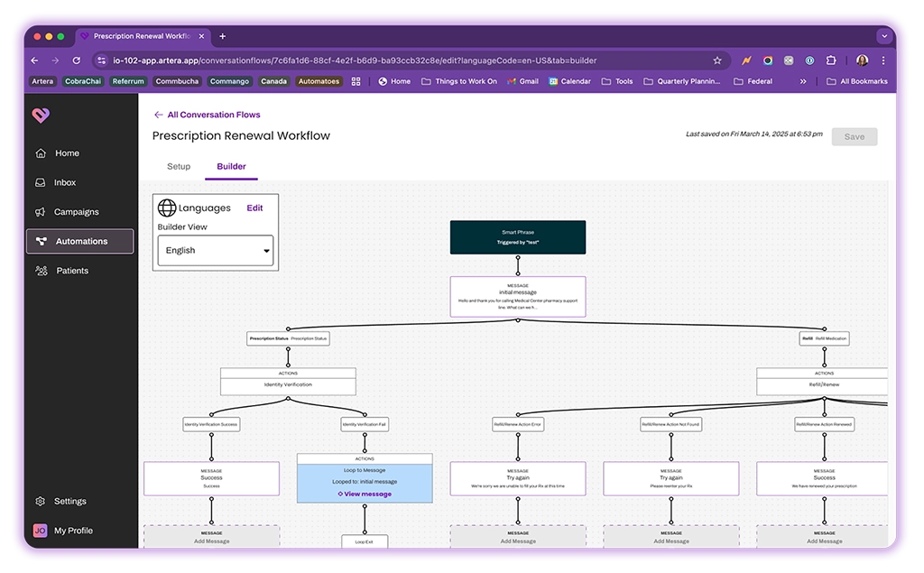Click the Artera heart logo in sidebar
The width and height of the screenshot is (924, 573).
tap(41, 115)
